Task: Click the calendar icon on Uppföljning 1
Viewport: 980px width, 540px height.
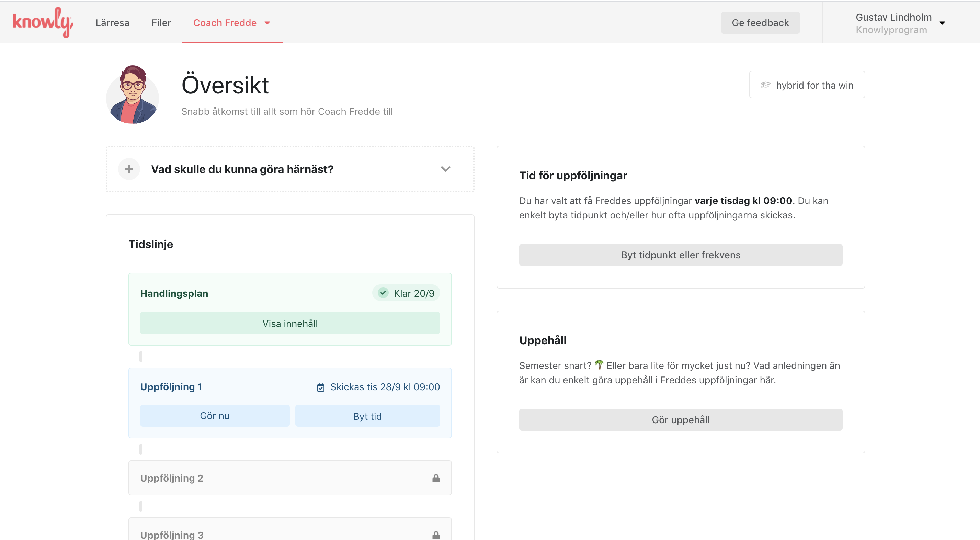Action: (x=321, y=387)
